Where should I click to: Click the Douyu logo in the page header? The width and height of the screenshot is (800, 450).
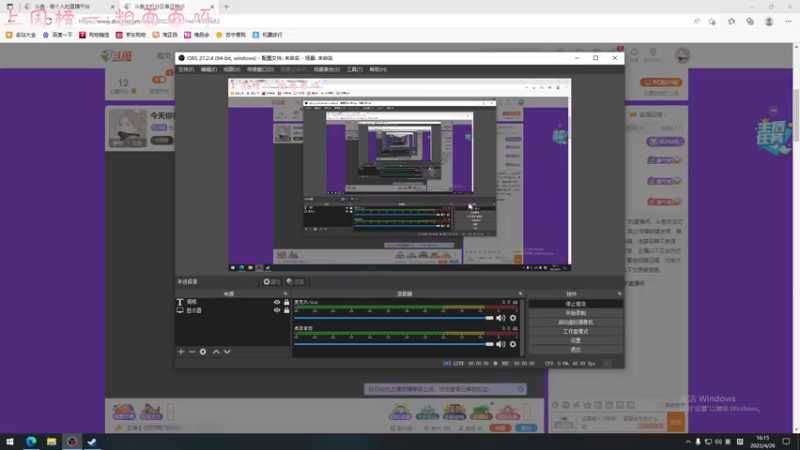tap(118, 56)
